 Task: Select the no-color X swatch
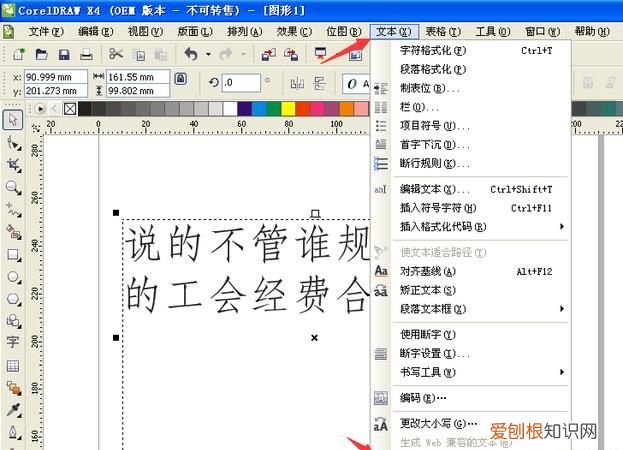pos(70,108)
